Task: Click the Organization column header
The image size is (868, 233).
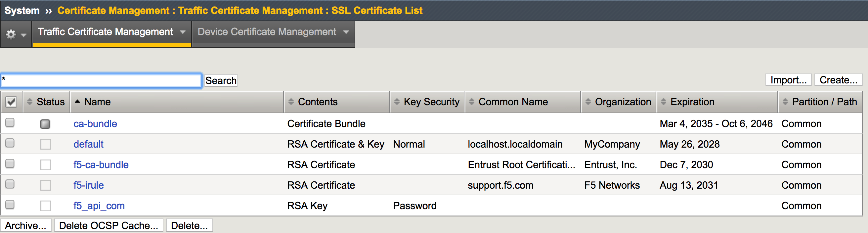Action: click(x=618, y=102)
